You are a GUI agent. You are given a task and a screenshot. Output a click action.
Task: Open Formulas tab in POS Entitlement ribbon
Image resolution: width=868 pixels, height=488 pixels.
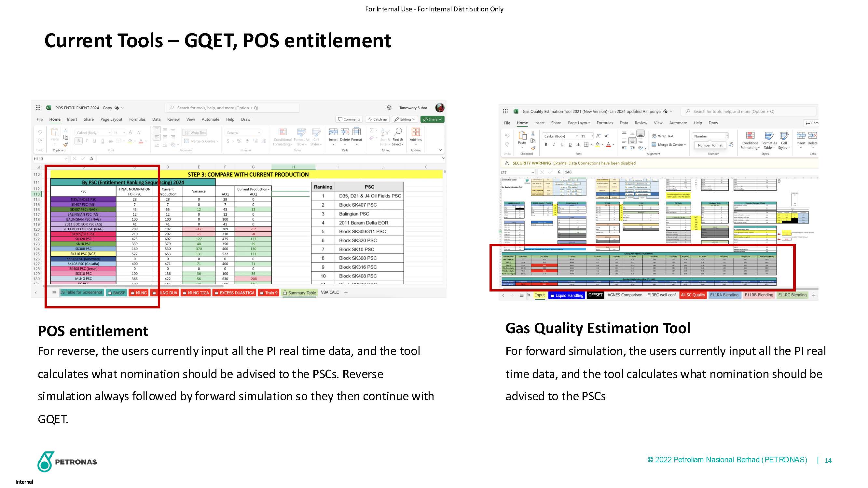137,119
